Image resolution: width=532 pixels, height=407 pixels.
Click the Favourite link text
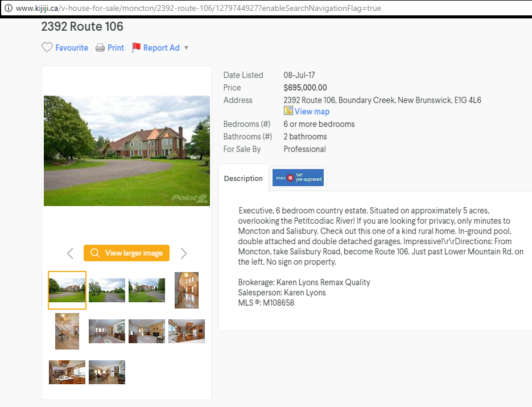point(72,48)
